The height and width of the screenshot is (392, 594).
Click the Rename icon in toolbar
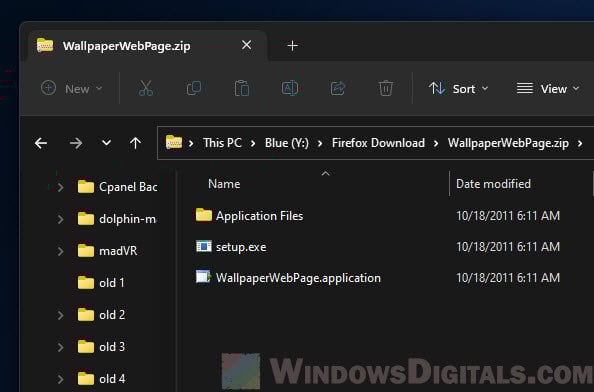[x=290, y=88]
